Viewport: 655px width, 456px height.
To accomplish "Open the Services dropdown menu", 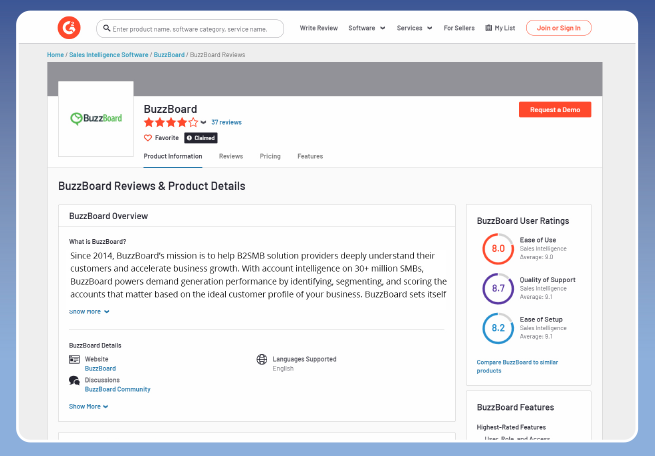I will [414, 28].
